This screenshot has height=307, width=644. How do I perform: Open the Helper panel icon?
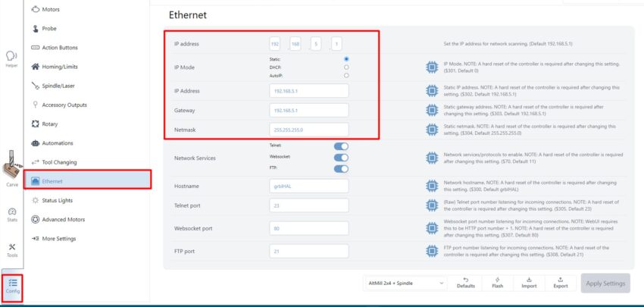[11, 58]
